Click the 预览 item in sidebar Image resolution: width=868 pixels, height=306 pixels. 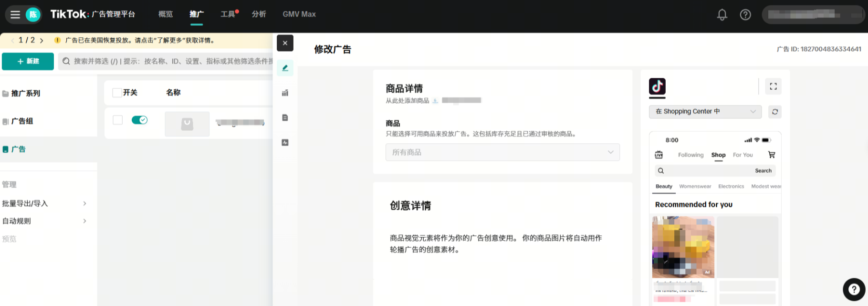point(9,239)
